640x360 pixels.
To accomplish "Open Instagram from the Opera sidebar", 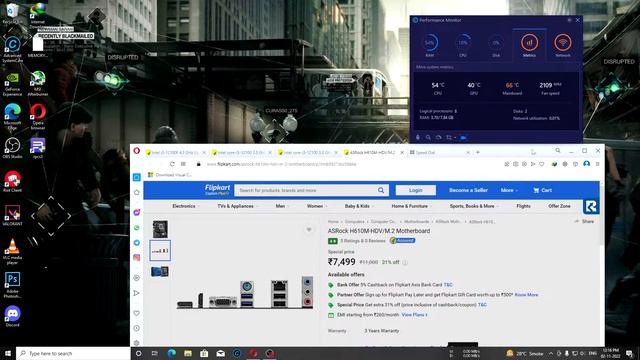I will (x=137, y=258).
